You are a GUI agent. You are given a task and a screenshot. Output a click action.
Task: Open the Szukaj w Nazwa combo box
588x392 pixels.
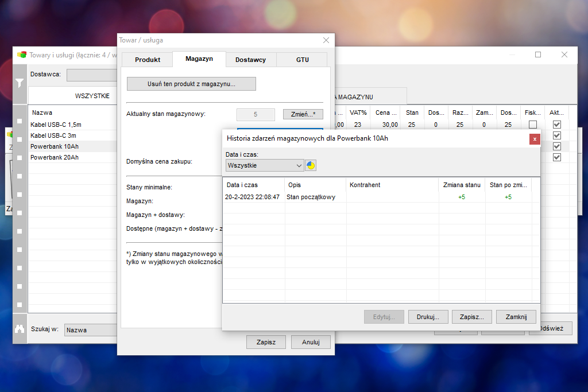click(x=91, y=330)
